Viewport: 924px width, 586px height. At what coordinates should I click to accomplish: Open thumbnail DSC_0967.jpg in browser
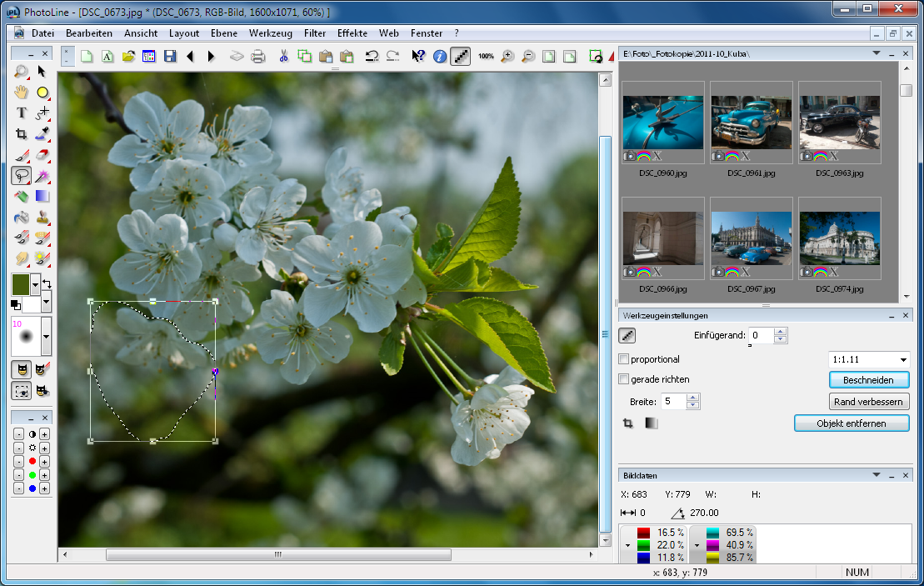point(752,238)
